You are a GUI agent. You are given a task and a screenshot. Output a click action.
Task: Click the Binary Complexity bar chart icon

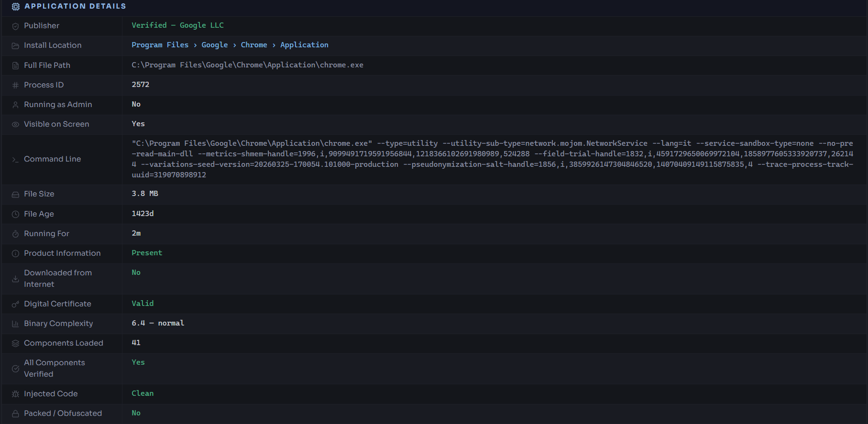(x=15, y=324)
